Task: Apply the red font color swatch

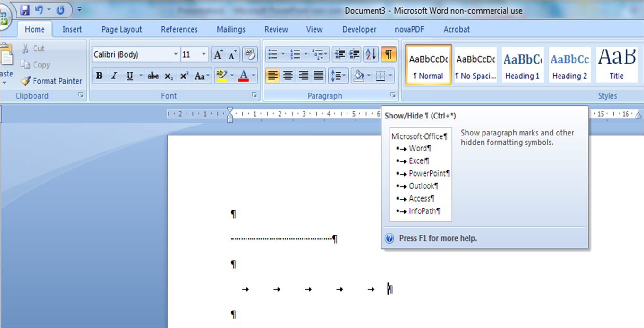Action: coord(244,76)
